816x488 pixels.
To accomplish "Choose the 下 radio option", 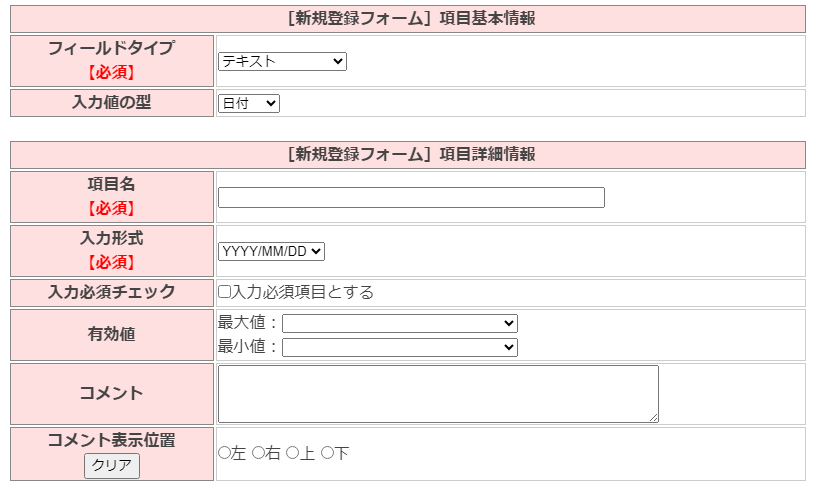I will [327, 453].
